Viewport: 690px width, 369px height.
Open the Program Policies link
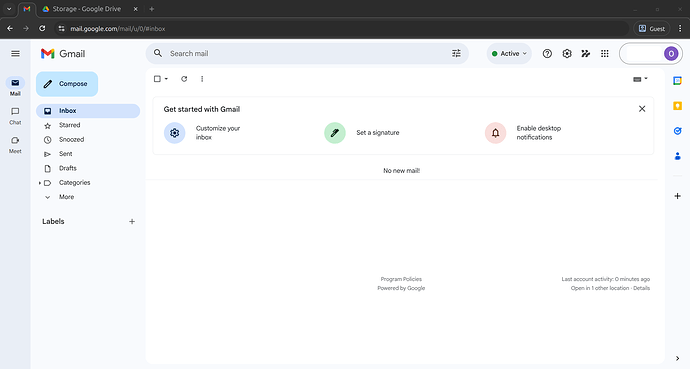tap(401, 279)
